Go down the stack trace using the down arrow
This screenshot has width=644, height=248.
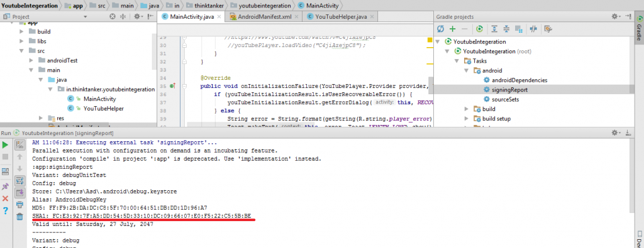coord(19,169)
